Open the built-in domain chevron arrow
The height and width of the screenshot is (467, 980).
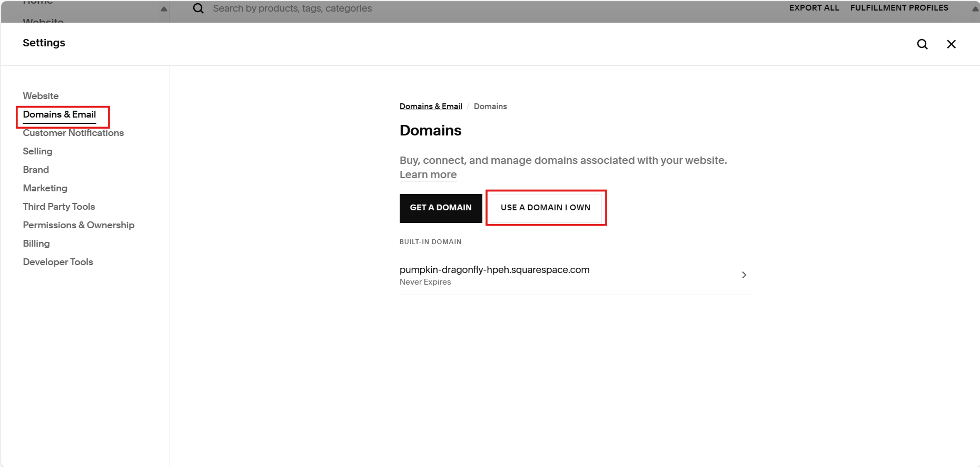point(744,275)
